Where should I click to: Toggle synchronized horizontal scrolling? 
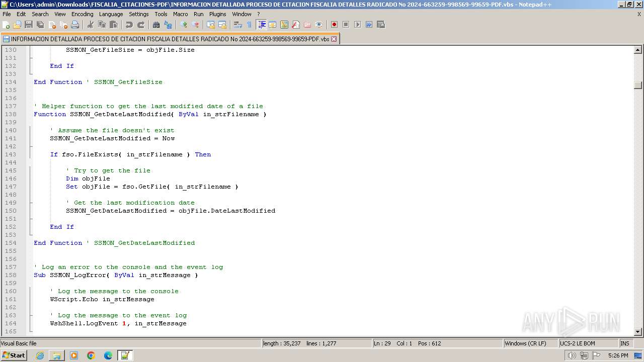tap(222, 25)
